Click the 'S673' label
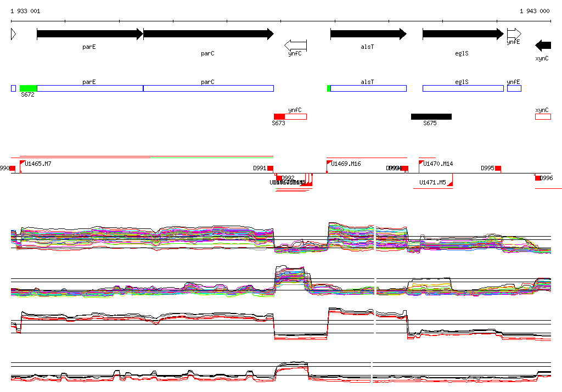562x392 pixels. pos(278,123)
